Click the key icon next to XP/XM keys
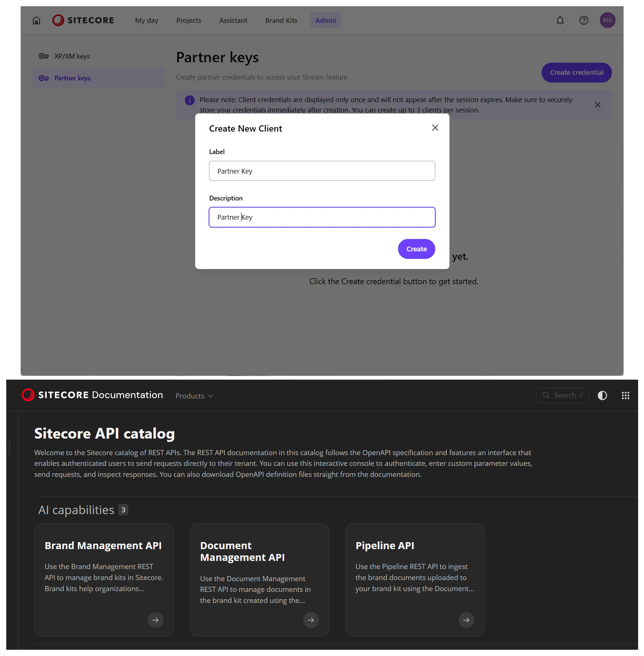 pyautogui.click(x=43, y=56)
